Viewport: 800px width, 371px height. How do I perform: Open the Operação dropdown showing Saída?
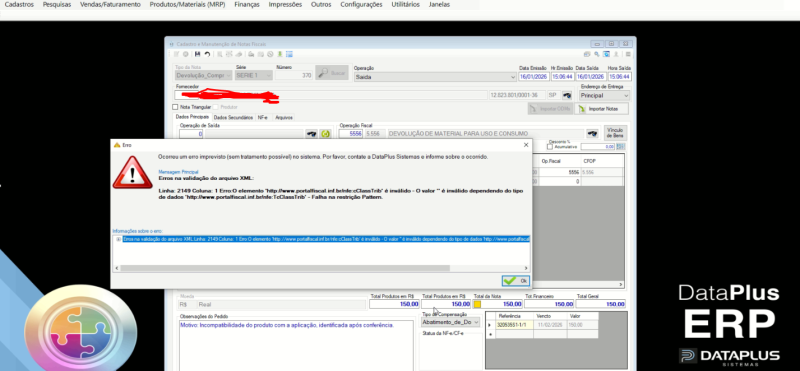pos(435,77)
